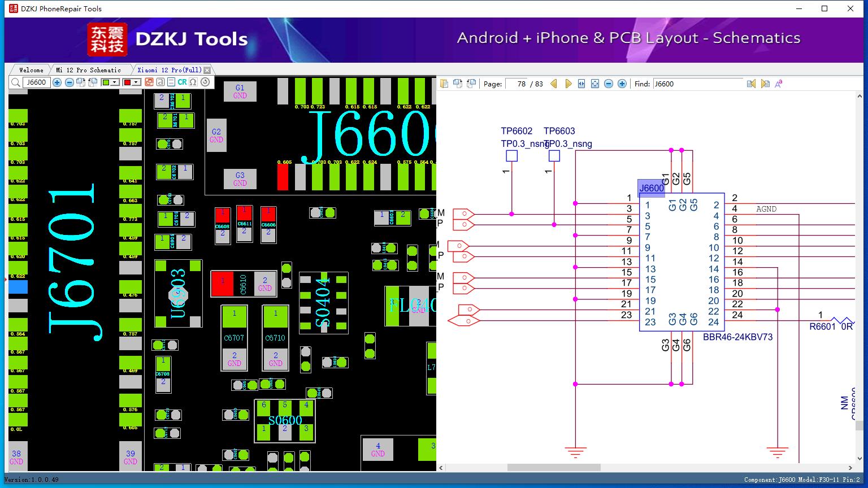868x488 pixels.
Task: Fit whole schematic page in view
Action: (x=595, y=84)
